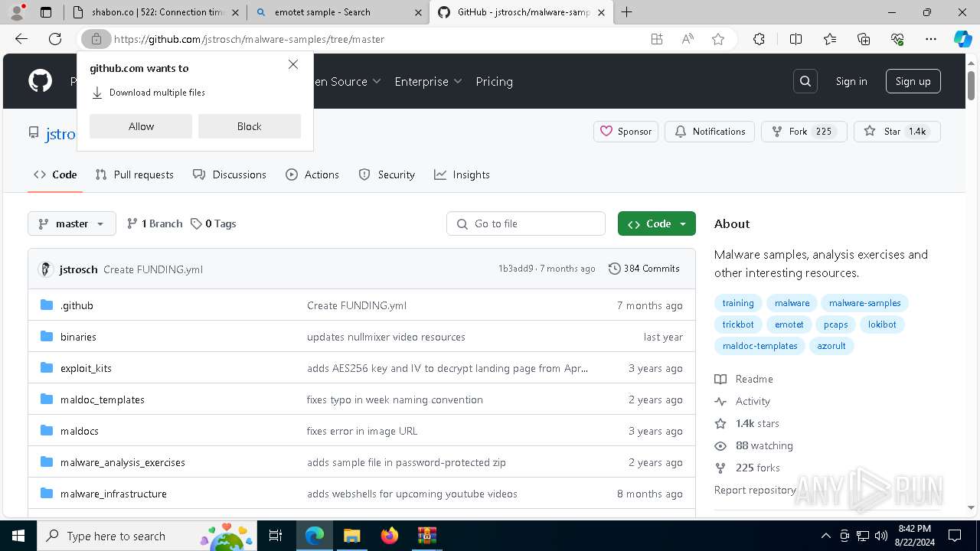Expand the green Code dropdown button

(x=657, y=223)
